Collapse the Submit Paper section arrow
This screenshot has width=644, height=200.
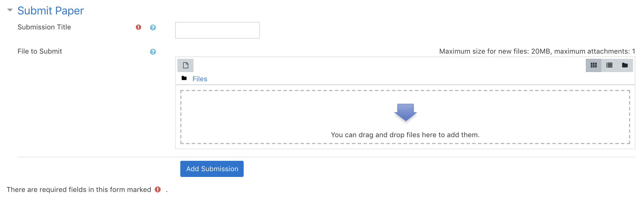click(10, 10)
